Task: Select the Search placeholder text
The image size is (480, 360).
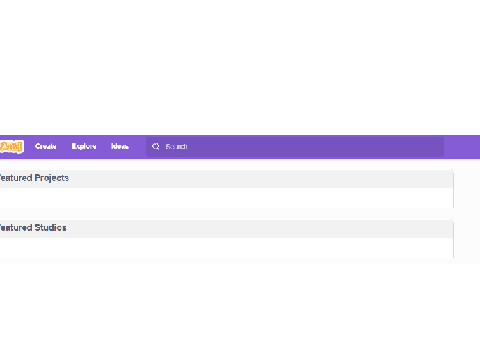Action: pyautogui.click(x=176, y=147)
